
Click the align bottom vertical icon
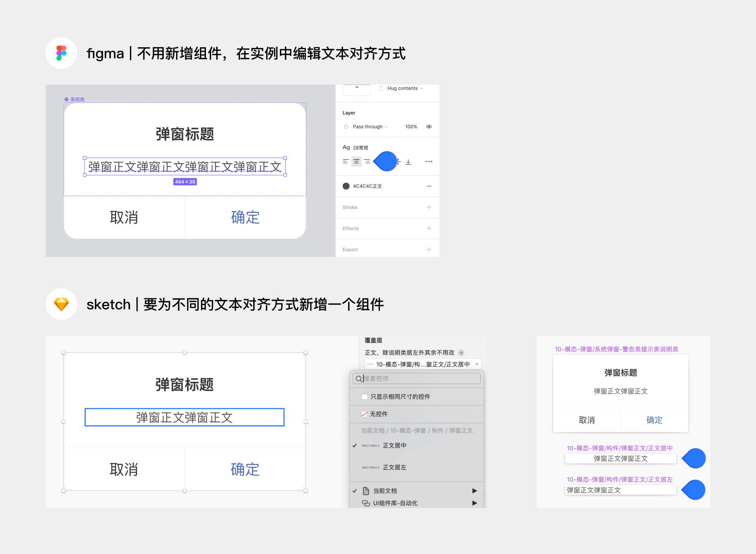click(x=408, y=162)
